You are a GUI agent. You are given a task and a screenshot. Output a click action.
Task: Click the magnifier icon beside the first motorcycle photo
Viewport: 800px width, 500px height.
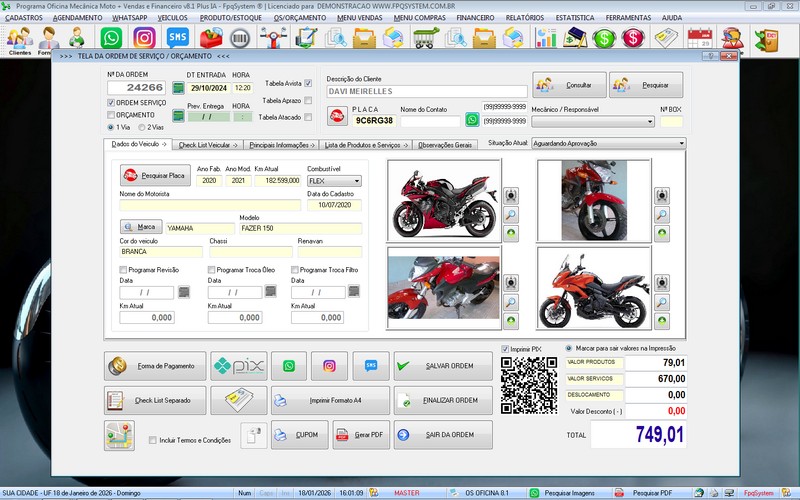(511, 214)
